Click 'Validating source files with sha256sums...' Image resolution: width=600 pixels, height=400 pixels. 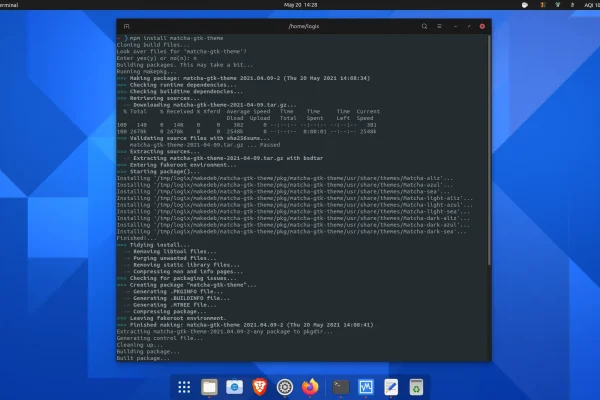(x=193, y=138)
